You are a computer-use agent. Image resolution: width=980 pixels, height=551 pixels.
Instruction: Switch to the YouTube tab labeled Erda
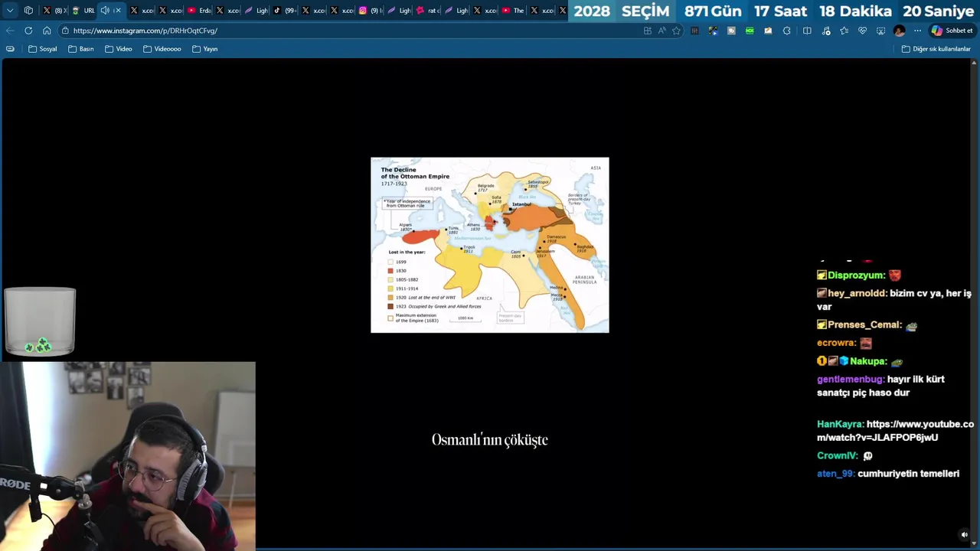coord(198,11)
